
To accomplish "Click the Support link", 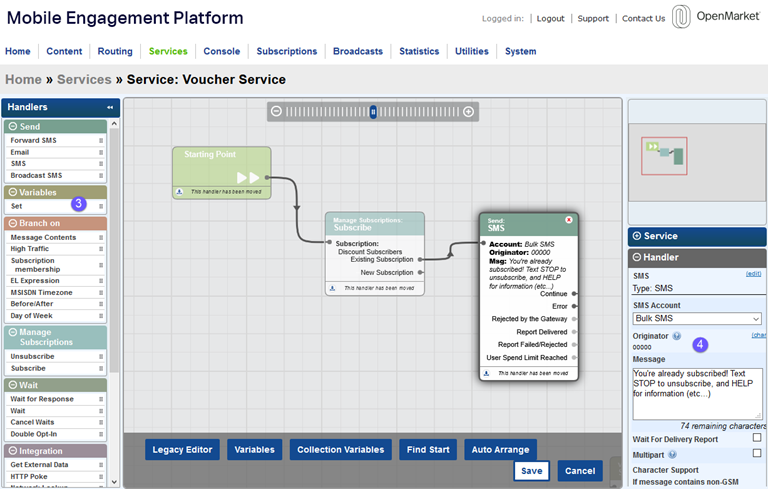I will [593, 19].
